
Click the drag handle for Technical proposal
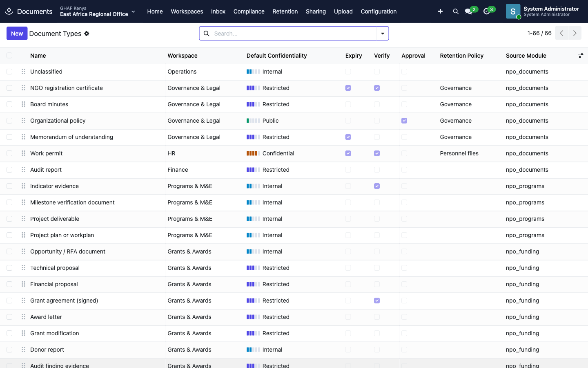coord(23,268)
